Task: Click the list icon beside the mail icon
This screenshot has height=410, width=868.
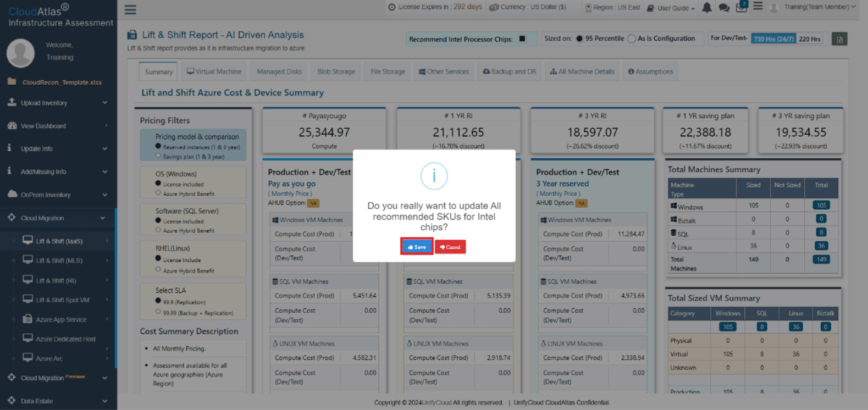Action: coord(758,6)
